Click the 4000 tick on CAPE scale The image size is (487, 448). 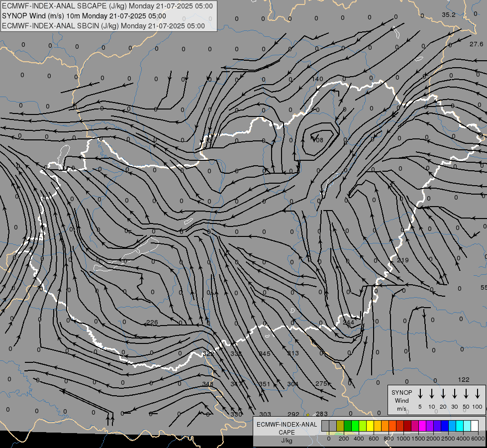[x=463, y=439]
